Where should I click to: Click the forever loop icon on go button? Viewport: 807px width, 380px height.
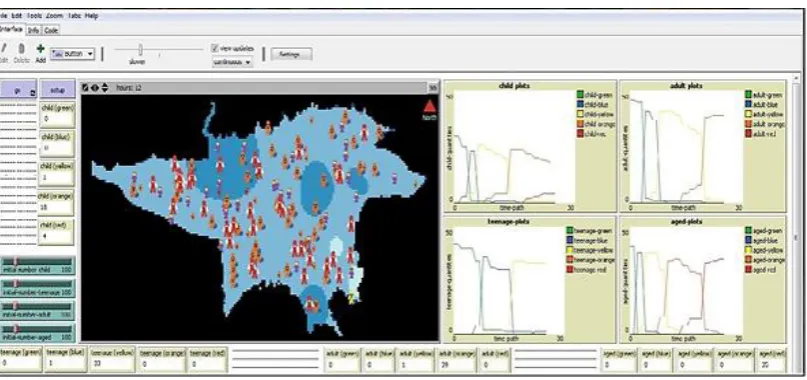pyautogui.click(x=33, y=93)
